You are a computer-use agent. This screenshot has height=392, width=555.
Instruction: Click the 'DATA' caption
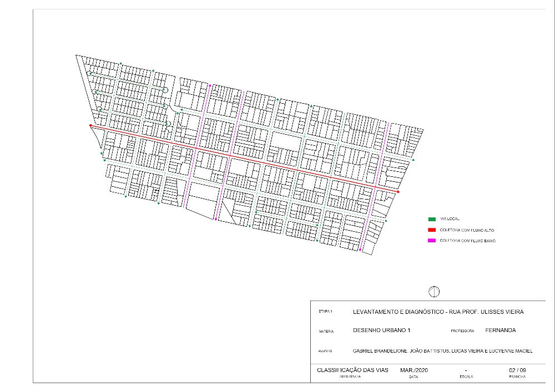pyautogui.click(x=413, y=377)
